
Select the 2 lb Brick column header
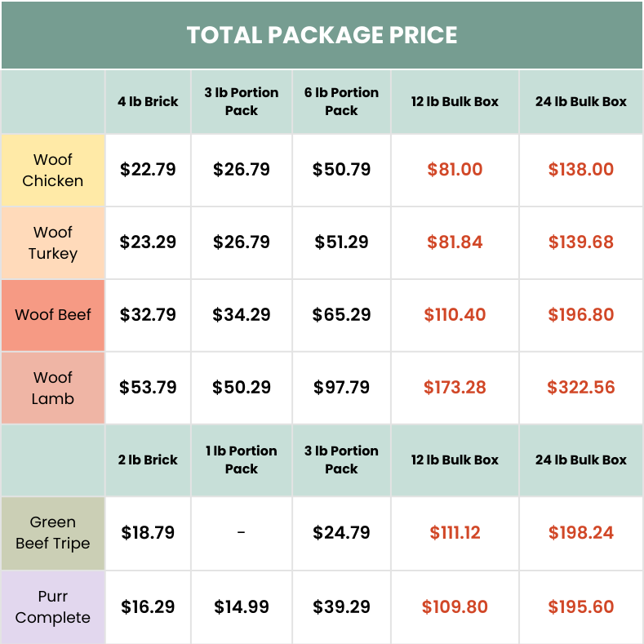148,460
